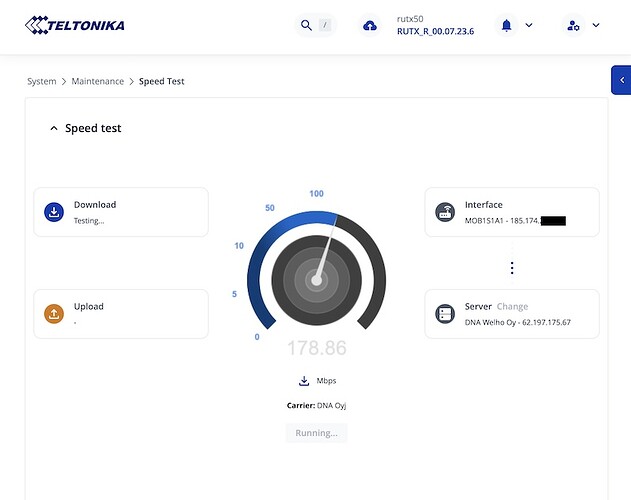Click the orange Upload icon
Screen dimensions: 631x500
(54, 314)
